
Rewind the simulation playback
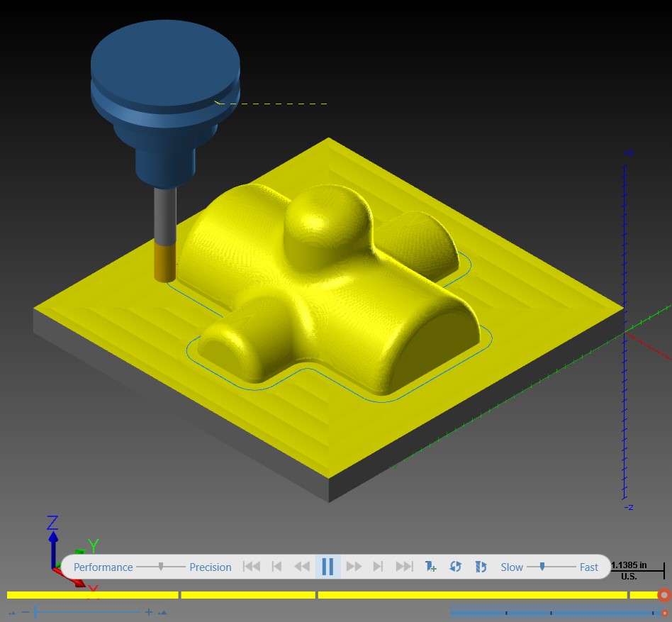(302, 567)
